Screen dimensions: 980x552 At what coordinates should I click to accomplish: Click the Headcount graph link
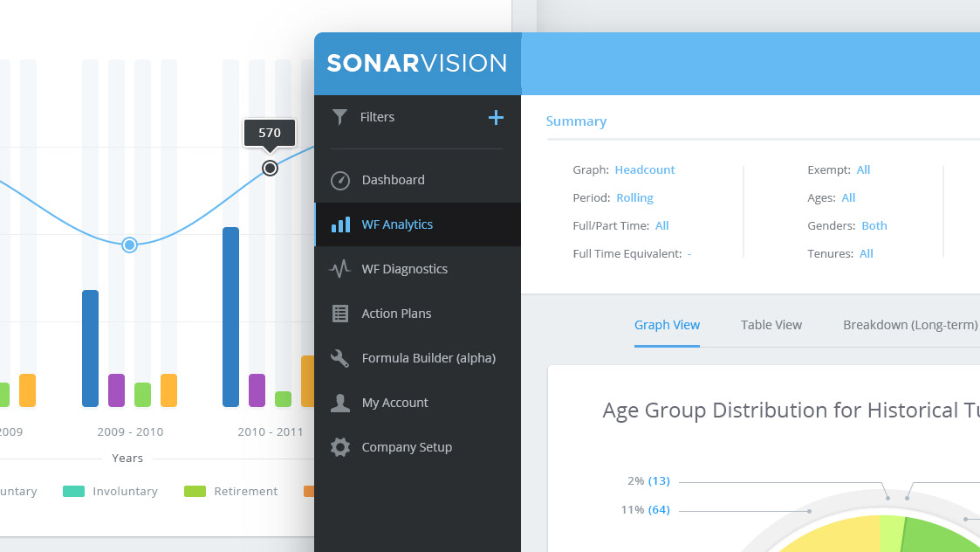[x=644, y=169]
